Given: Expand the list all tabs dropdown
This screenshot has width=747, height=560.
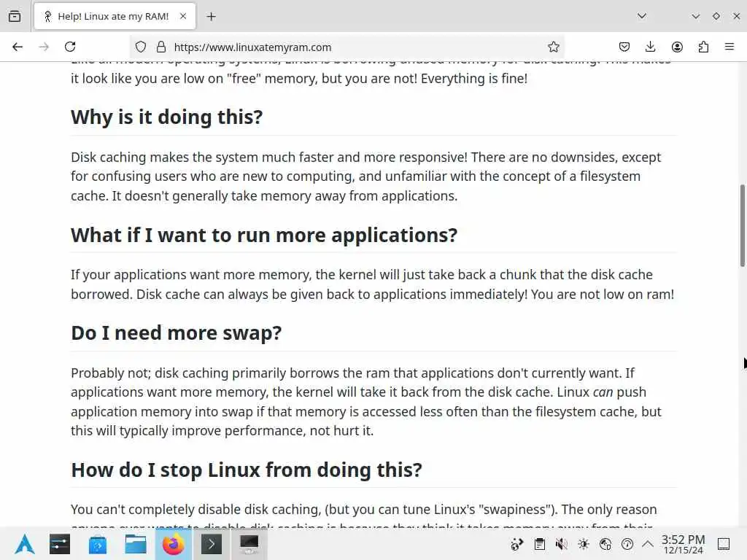Looking at the screenshot, I should pyautogui.click(x=642, y=16).
